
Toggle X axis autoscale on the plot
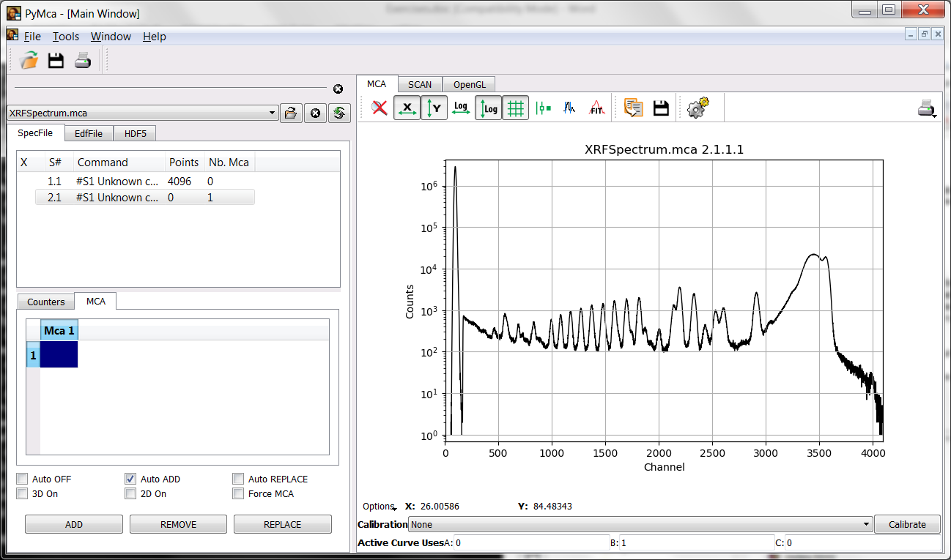click(x=407, y=107)
